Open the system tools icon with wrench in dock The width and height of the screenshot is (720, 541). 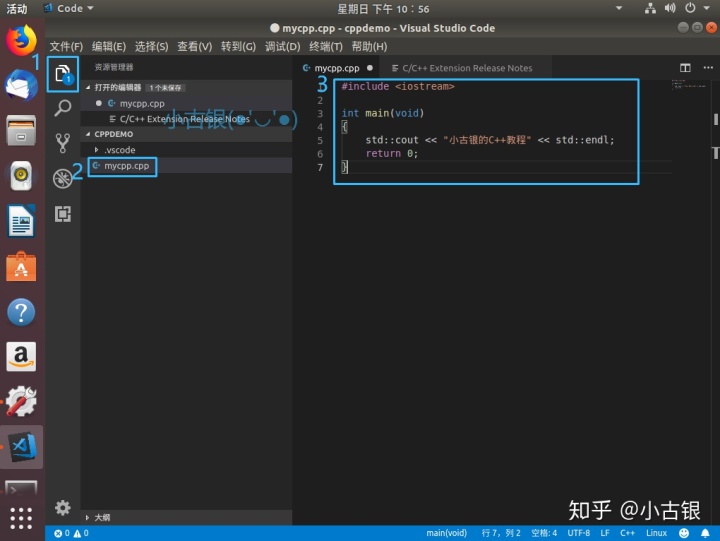tap(21, 402)
